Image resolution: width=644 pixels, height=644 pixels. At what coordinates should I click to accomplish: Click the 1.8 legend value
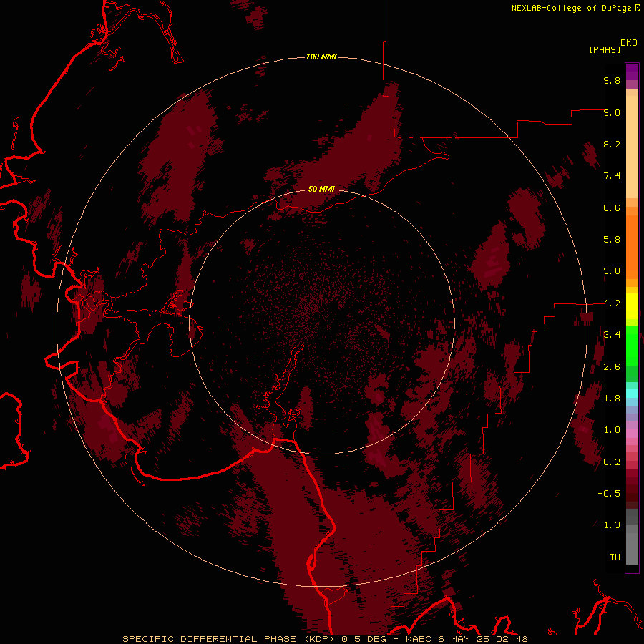(x=612, y=399)
